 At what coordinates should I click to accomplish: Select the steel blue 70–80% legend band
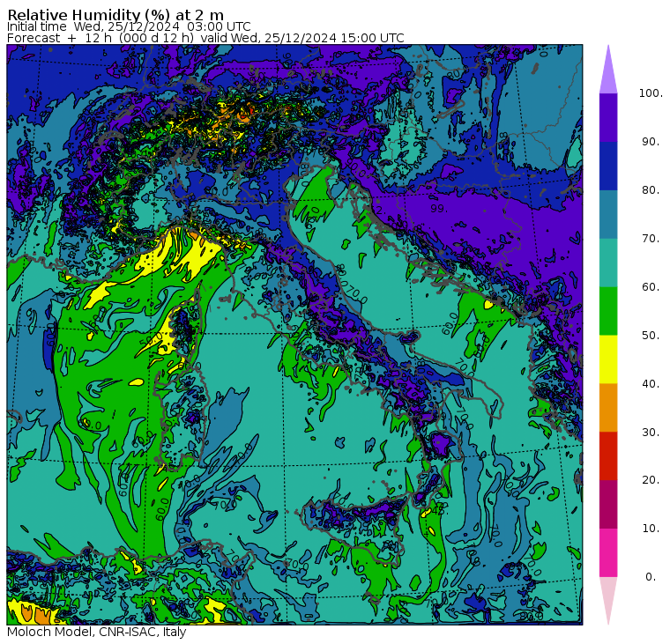608,214
